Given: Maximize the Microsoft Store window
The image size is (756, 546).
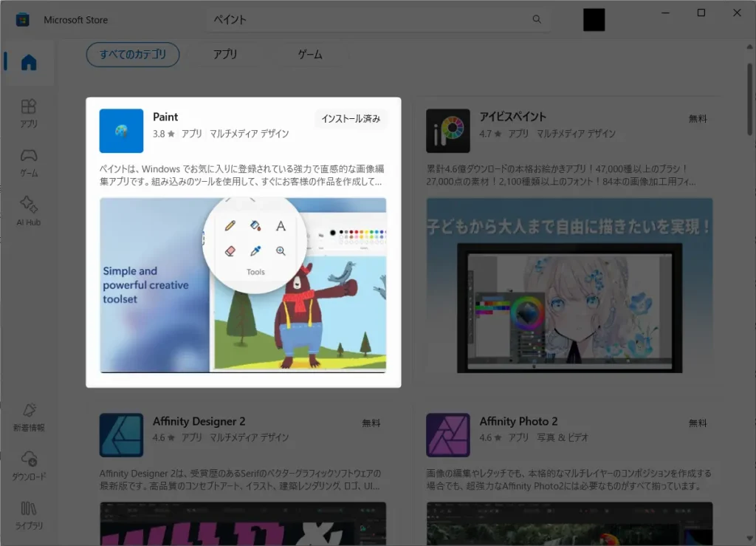Looking at the screenshot, I should click(x=701, y=13).
